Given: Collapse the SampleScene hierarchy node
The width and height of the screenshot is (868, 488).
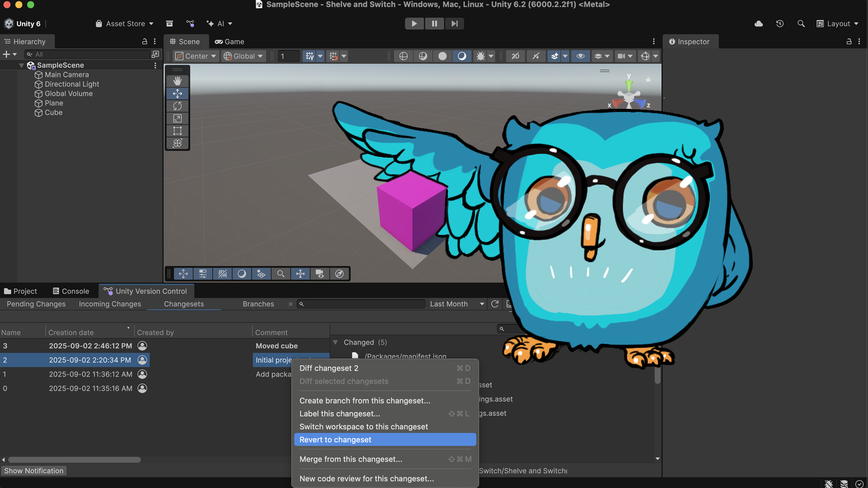Looking at the screenshot, I should click(21, 66).
